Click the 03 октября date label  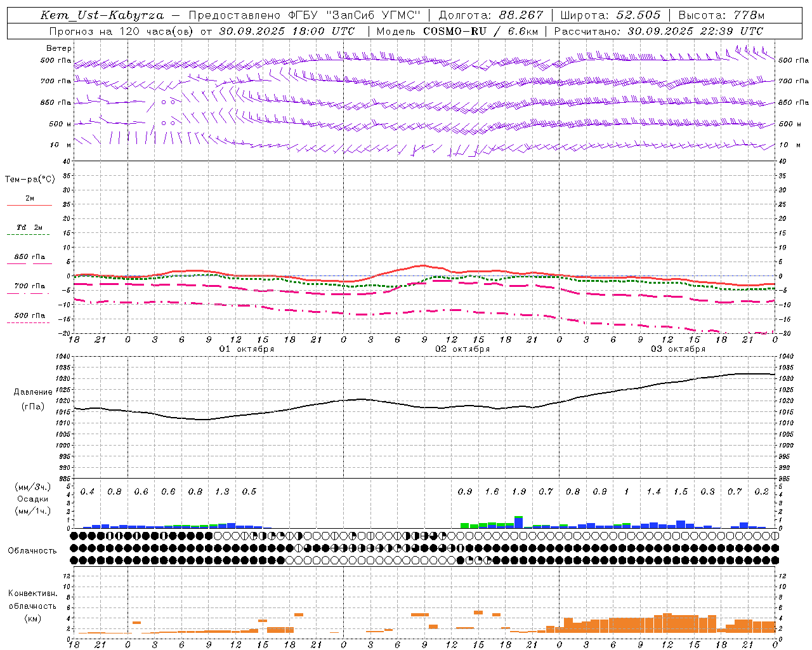(678, 348)
